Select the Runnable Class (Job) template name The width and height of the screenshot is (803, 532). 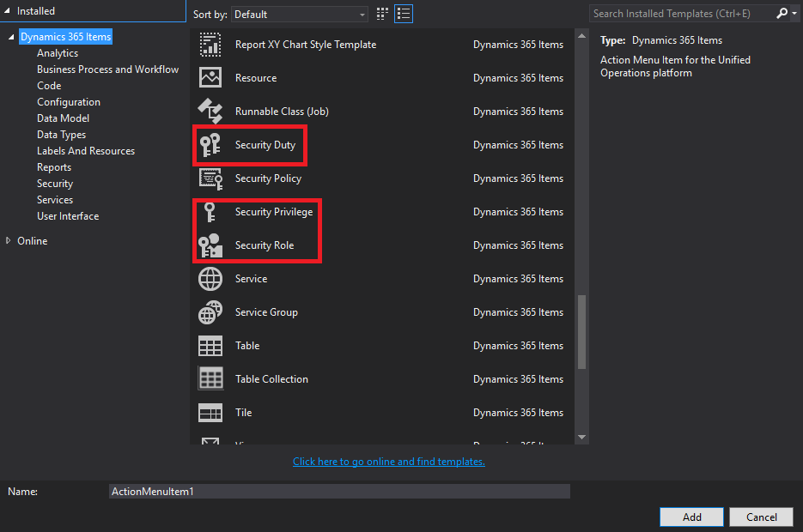tap(282, 112)
